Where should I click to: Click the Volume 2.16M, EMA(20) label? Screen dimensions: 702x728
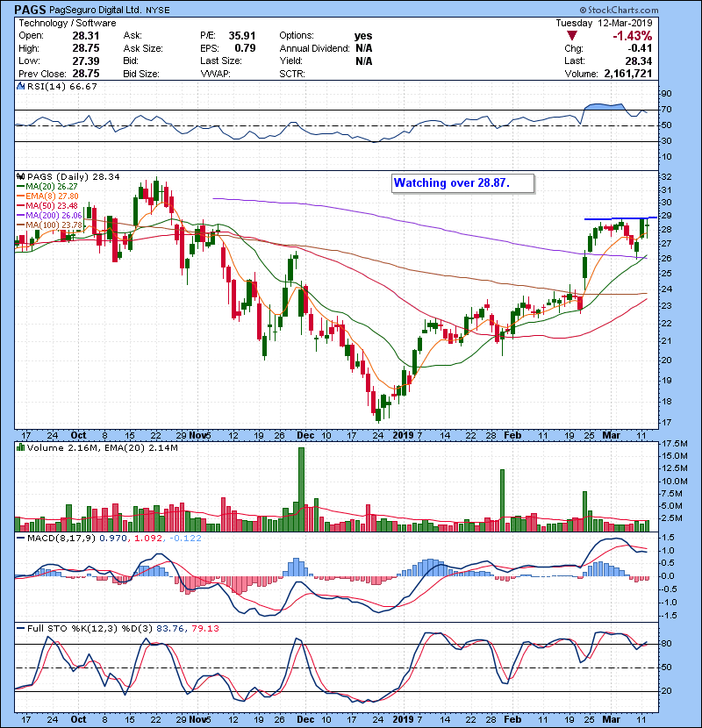pyautogui.click(x=102, y=447)
